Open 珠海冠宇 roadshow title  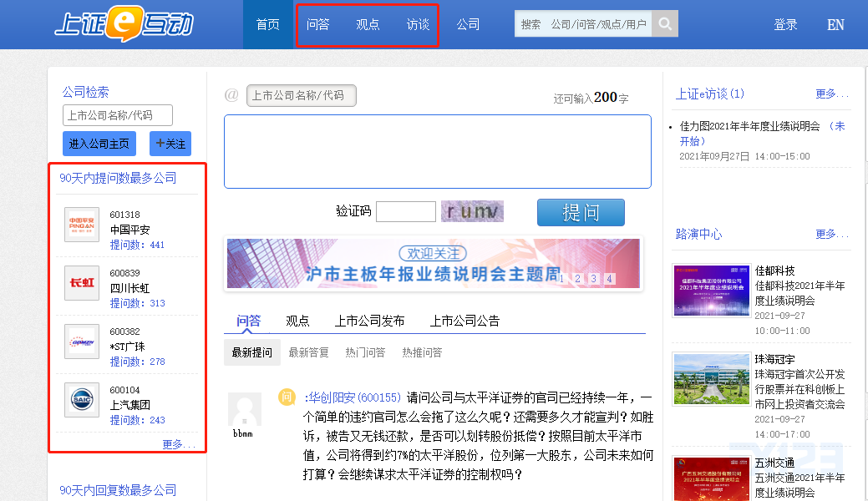click(775, 359)
